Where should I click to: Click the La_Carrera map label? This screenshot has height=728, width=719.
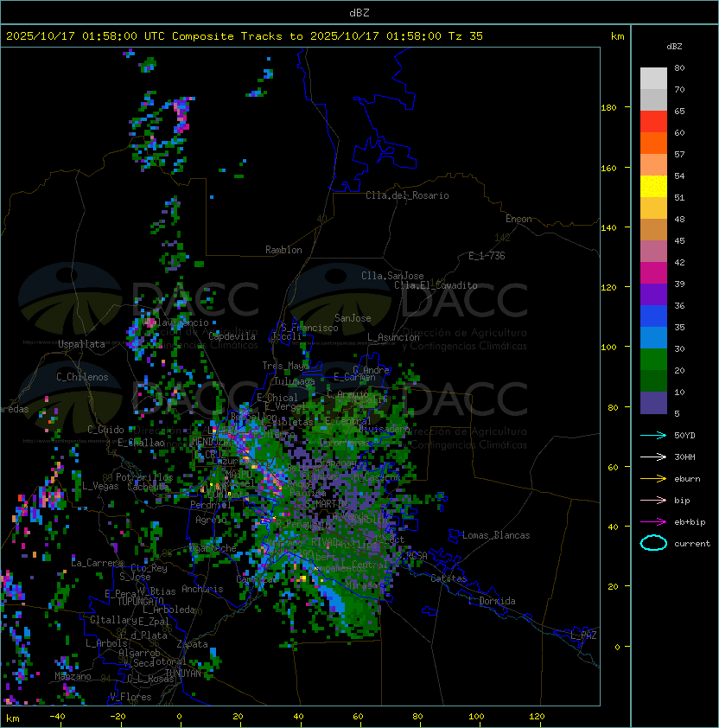[97, 563]
